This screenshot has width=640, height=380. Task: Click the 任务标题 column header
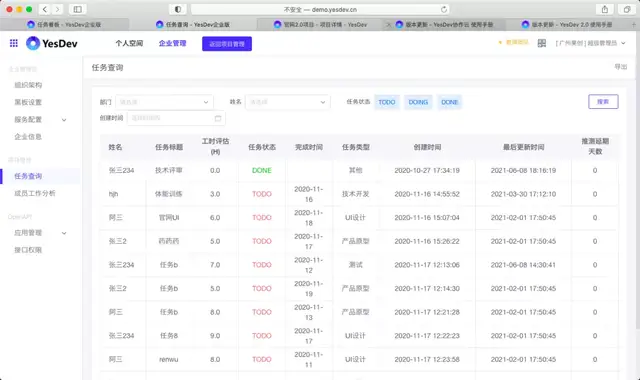[x=169, y=147]
